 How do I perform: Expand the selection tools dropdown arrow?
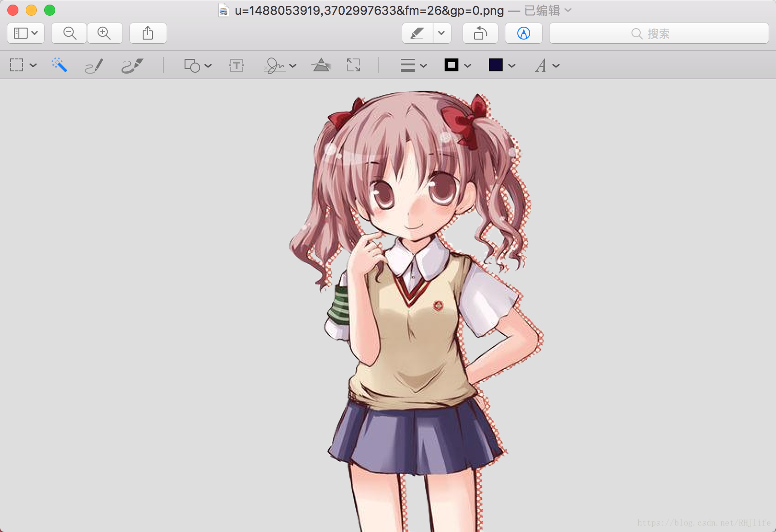pyautogui.click(x=33, y=65)
